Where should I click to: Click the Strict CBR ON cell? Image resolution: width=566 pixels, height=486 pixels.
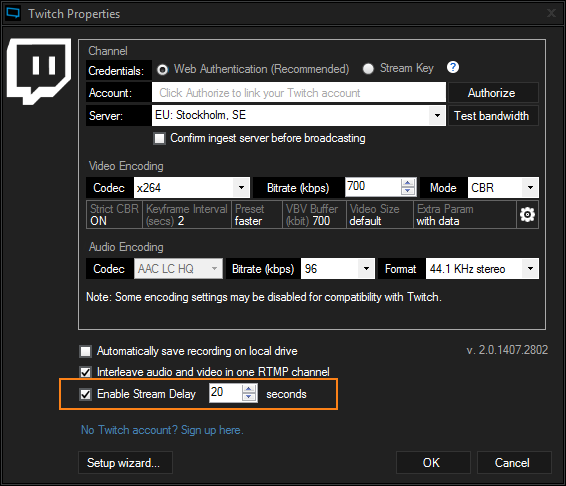coord(114,215)
